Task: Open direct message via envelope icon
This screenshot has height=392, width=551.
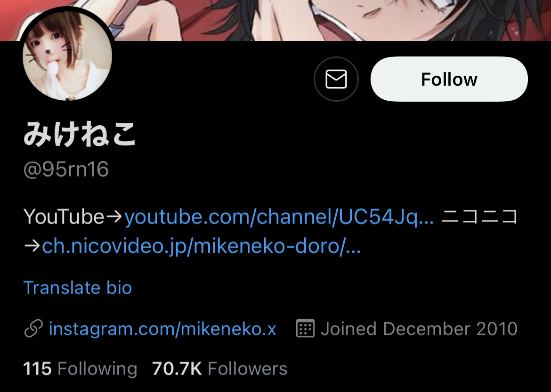Action: pyautogui.click(x=336, y=79)
